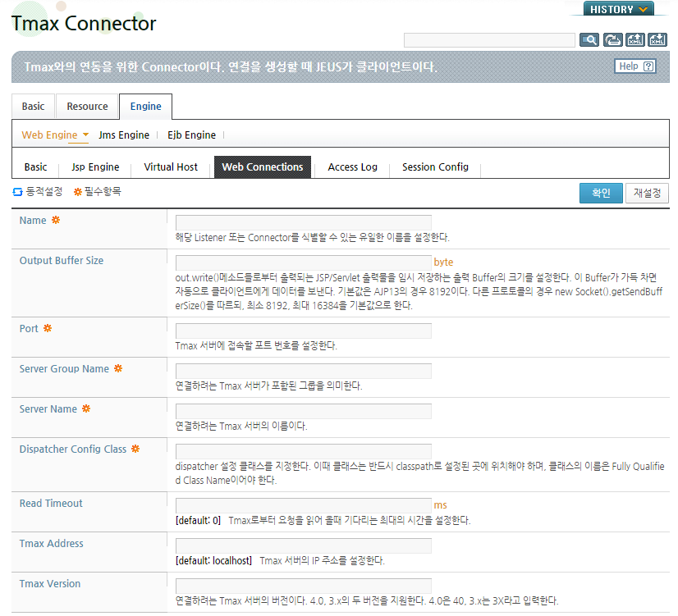This screenshot has height=616, width=678.
Task: Switch to the Resource tab
Action: click(x=87, y=107)
